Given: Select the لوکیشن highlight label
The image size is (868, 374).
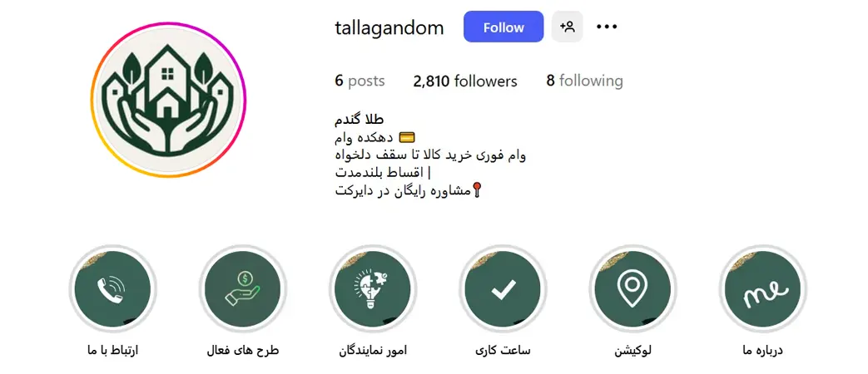Looking at the screenshot, I should point(632,351).
